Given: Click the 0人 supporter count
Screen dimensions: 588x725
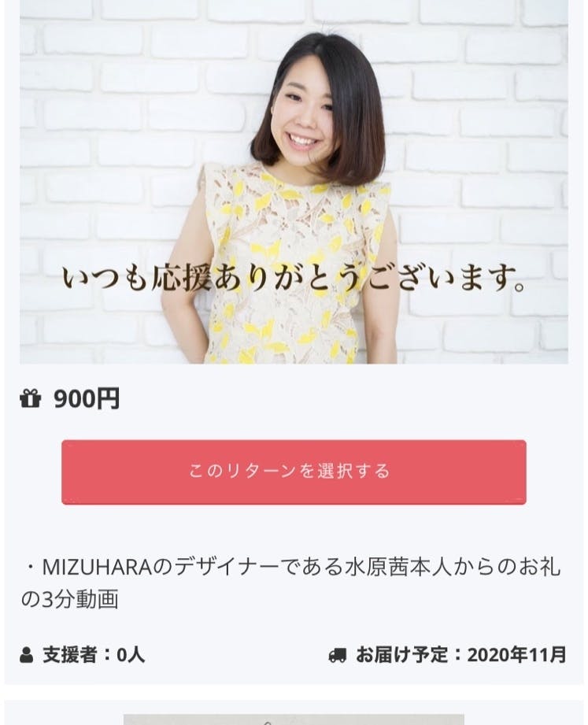Looking at the screenshot, I should click(x=131, y=655).
